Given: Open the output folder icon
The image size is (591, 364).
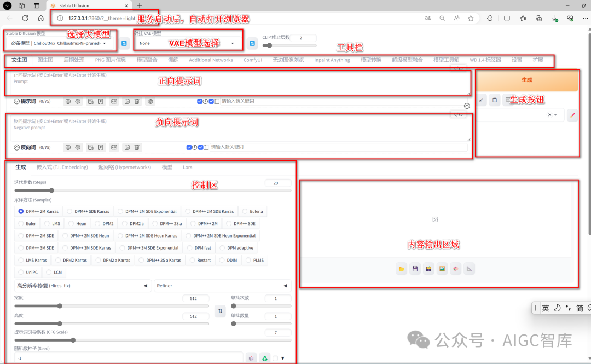Looking at the screenshot, I should (x=402, y=269).
